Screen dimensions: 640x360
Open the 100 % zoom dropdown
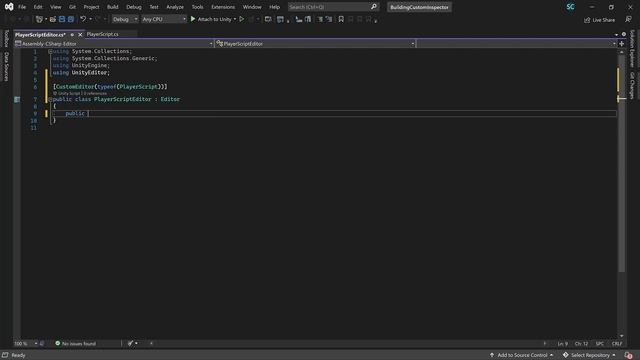25,344
